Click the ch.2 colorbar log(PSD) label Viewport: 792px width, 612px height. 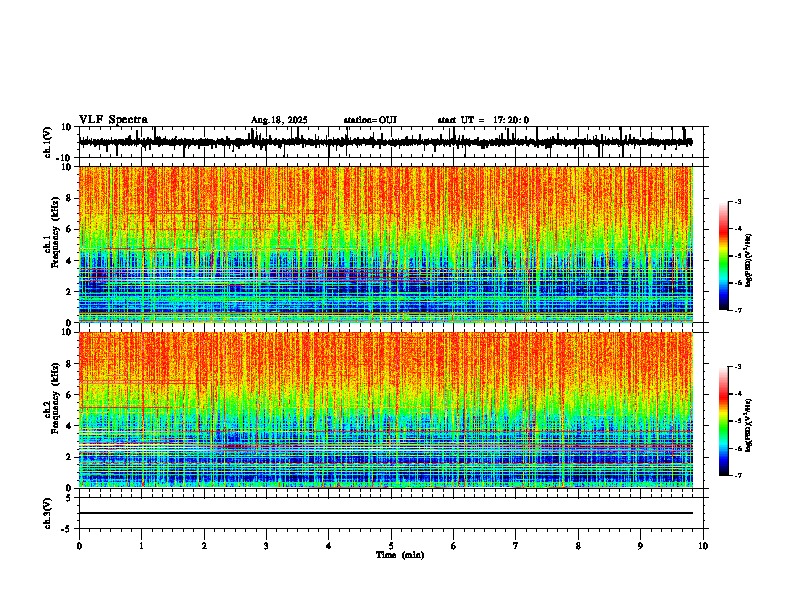pyautogui.click(x=750, y=425)
